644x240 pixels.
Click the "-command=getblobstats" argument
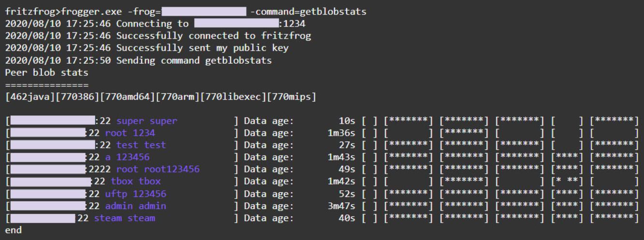[x=308, y=12]
